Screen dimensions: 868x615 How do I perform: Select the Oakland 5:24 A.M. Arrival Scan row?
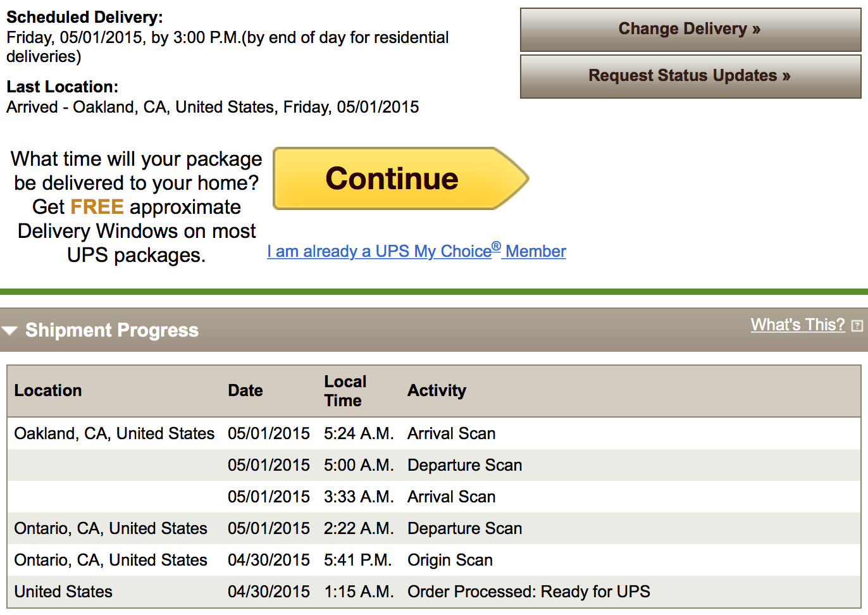point(433,433)
